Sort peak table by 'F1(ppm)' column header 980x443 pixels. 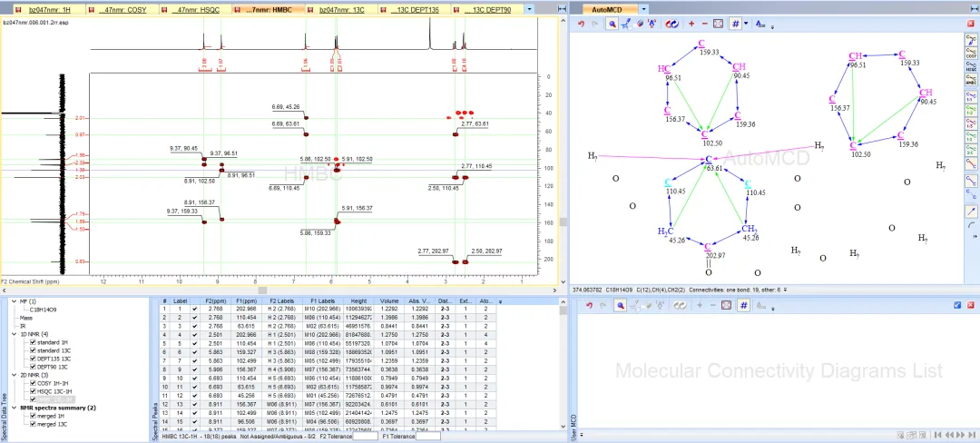(x=246, y=301)
